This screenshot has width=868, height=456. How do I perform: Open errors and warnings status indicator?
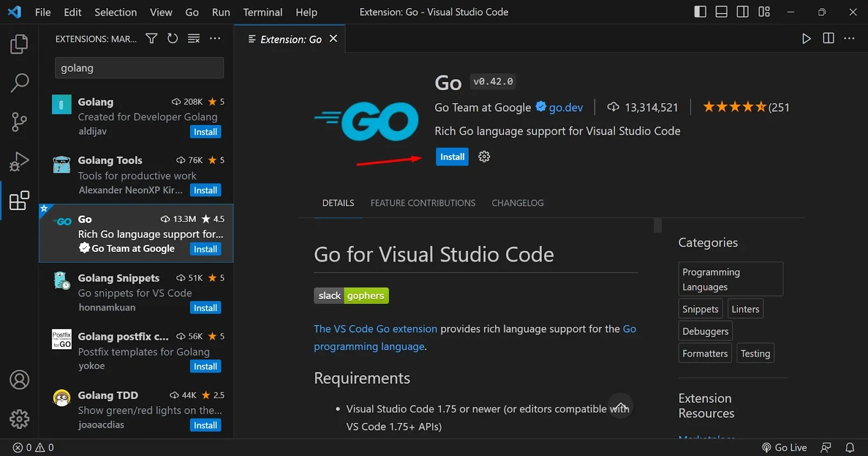point(34,448)
